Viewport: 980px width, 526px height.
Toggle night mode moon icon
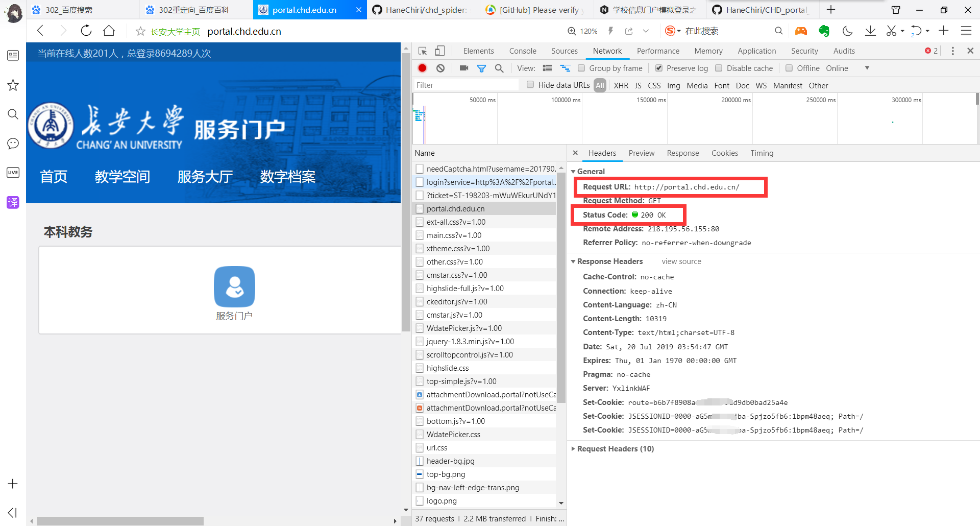click(847, 31)
